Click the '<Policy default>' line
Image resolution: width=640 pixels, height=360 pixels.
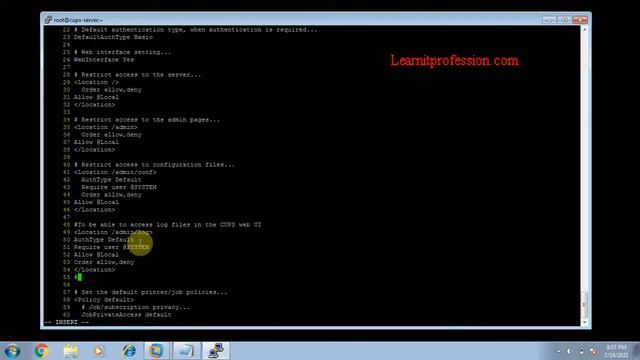104,300
